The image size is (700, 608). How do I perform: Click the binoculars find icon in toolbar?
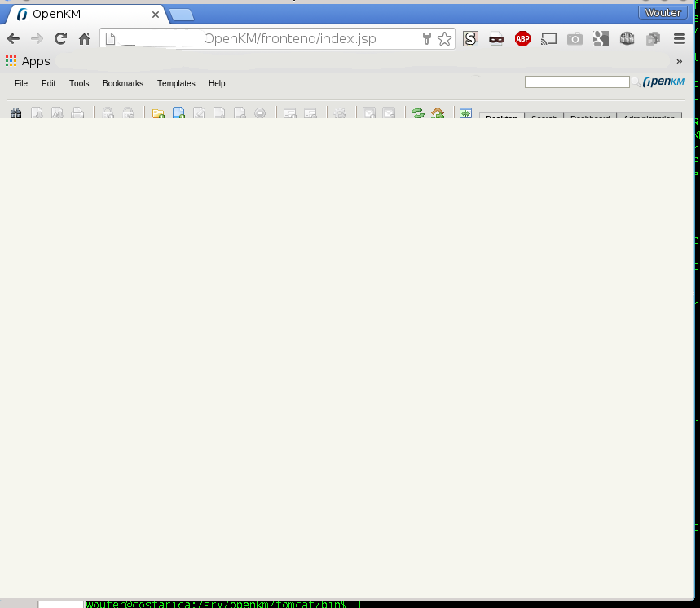pos(15,114)
